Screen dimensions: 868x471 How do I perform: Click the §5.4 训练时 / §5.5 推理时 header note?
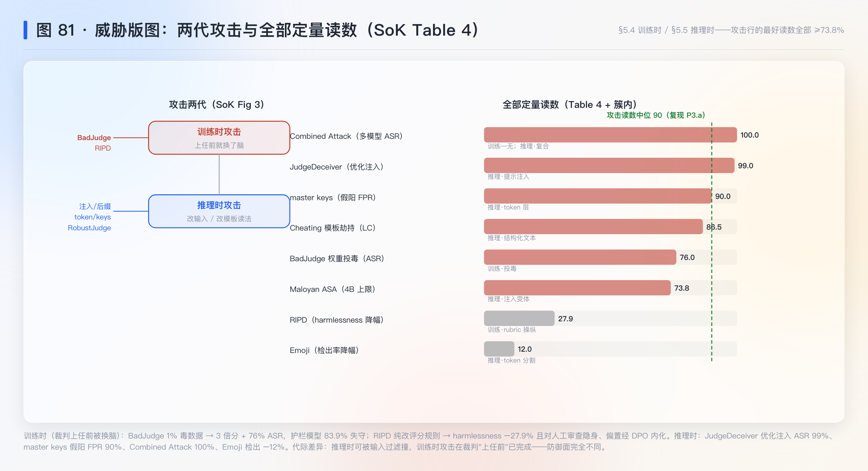coord(731,30)
